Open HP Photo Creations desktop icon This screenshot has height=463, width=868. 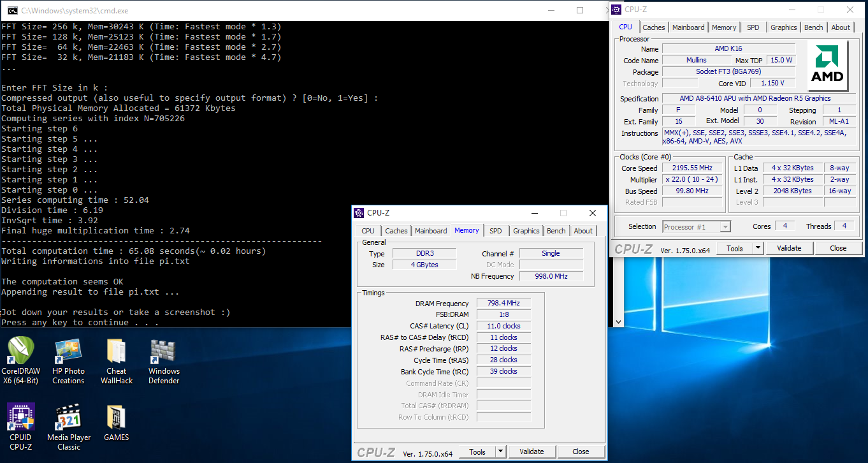pos(68,361)
